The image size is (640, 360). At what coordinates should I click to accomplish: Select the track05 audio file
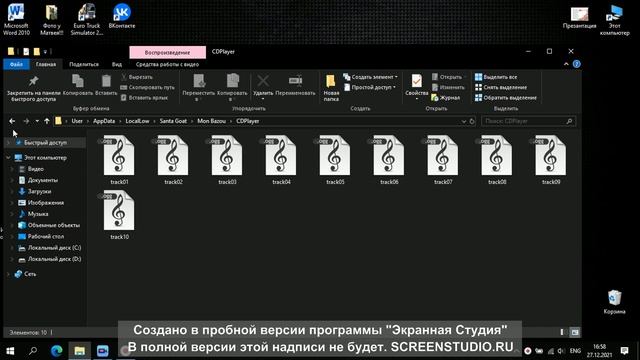(x=335, y=160)
